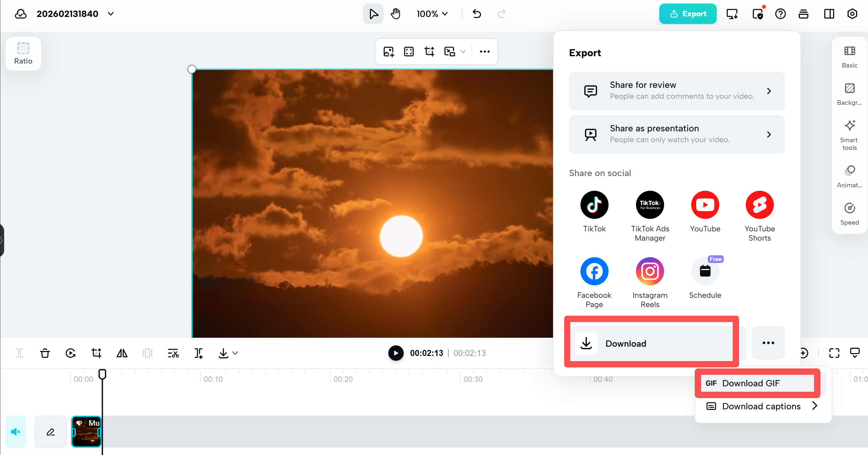Viewport: 868px width, 455px height.
Task: Expand the Download captions menu entry
Action: click(761, 406)
